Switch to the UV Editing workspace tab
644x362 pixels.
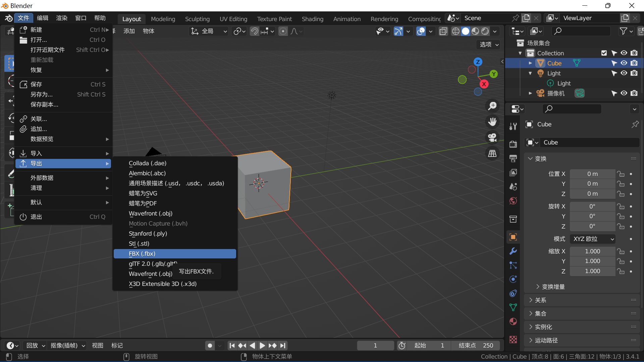pos(233,19)
